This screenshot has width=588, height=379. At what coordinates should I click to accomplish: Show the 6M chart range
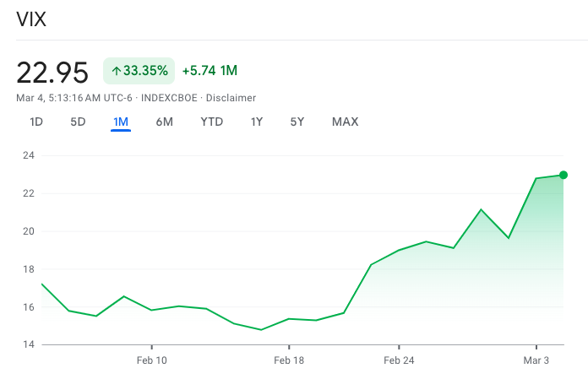click(x=164, y=122)
